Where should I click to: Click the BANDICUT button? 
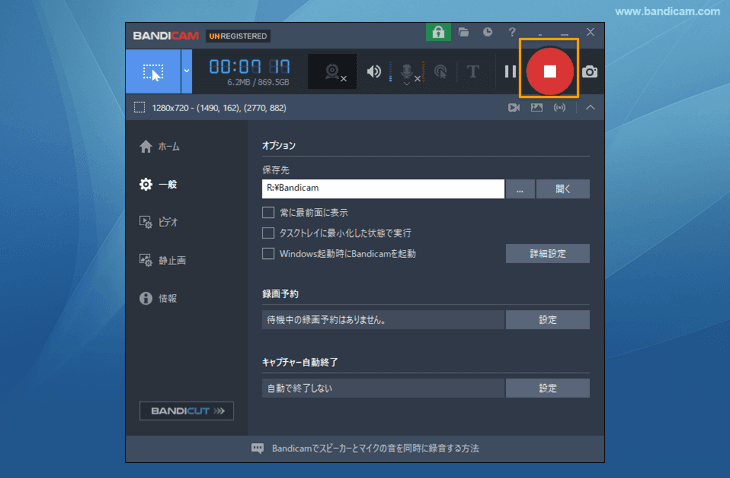[186, 411]
